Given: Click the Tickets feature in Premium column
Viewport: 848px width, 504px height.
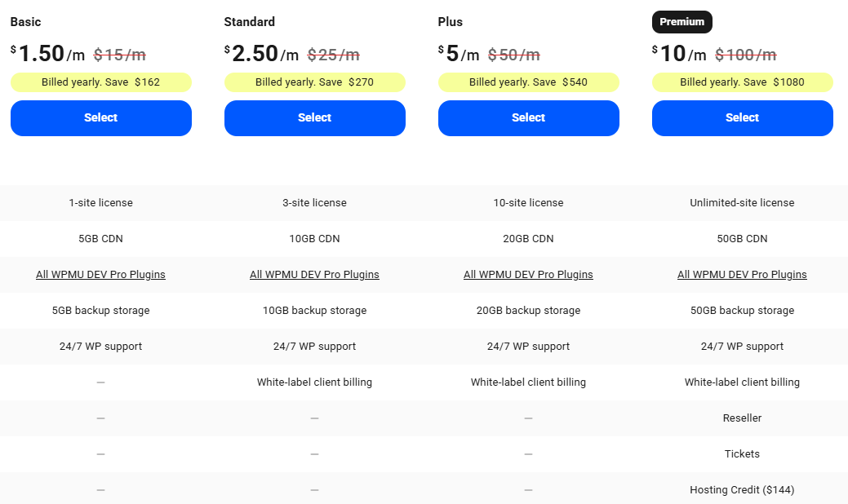Looking at the screenshot, I should [x=742, y=454].
